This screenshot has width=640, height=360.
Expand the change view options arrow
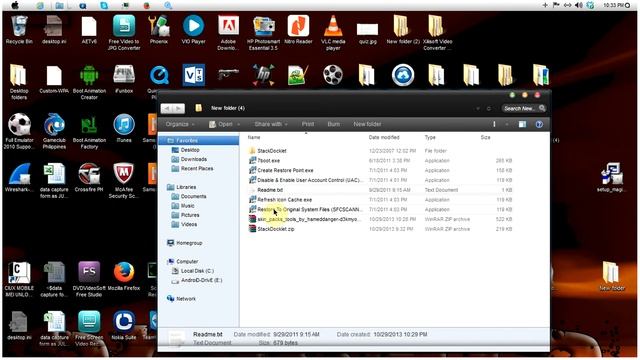[507, 124]
